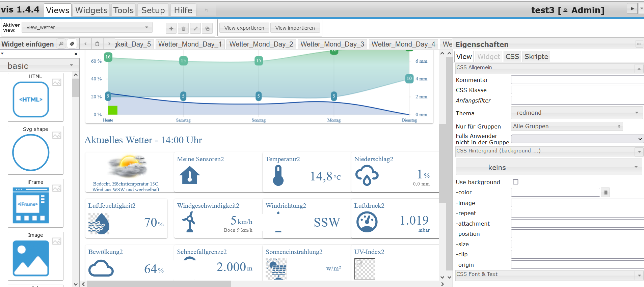
Task: Click the widget search magnifier icon
Action: [x=61, y=44]
